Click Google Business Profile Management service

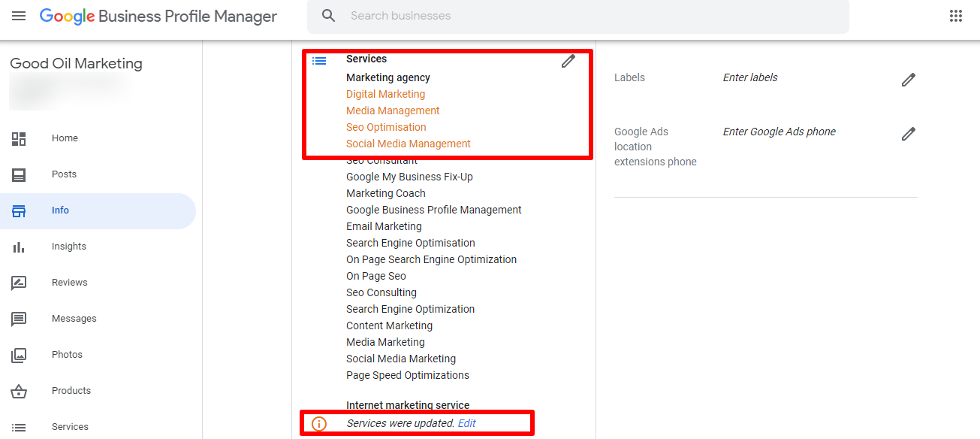pos(434,210)
